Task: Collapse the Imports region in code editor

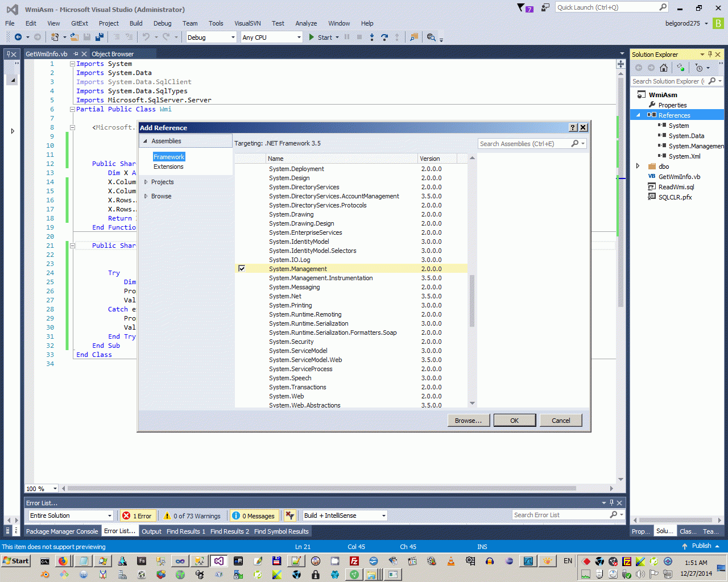Action: click(72, 64)
